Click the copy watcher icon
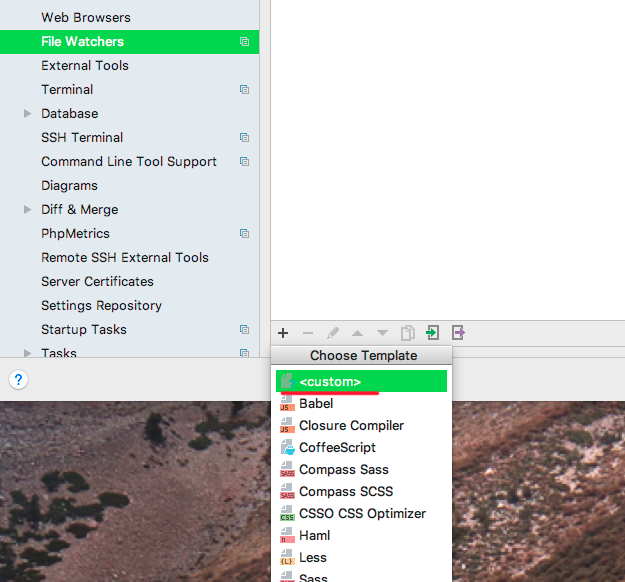The image size is (625, 582). pos(407,333)
